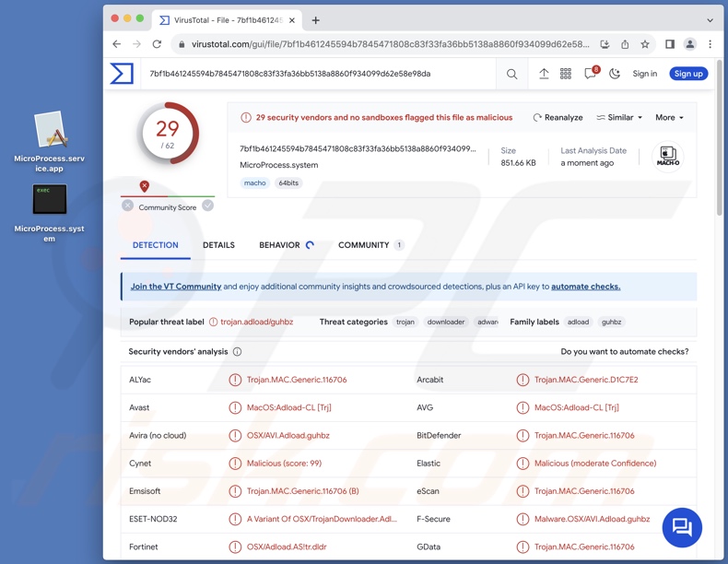Toggle dark mode moon icon
Viewport: 728px width, 564px height.
(x=615, y=74)
